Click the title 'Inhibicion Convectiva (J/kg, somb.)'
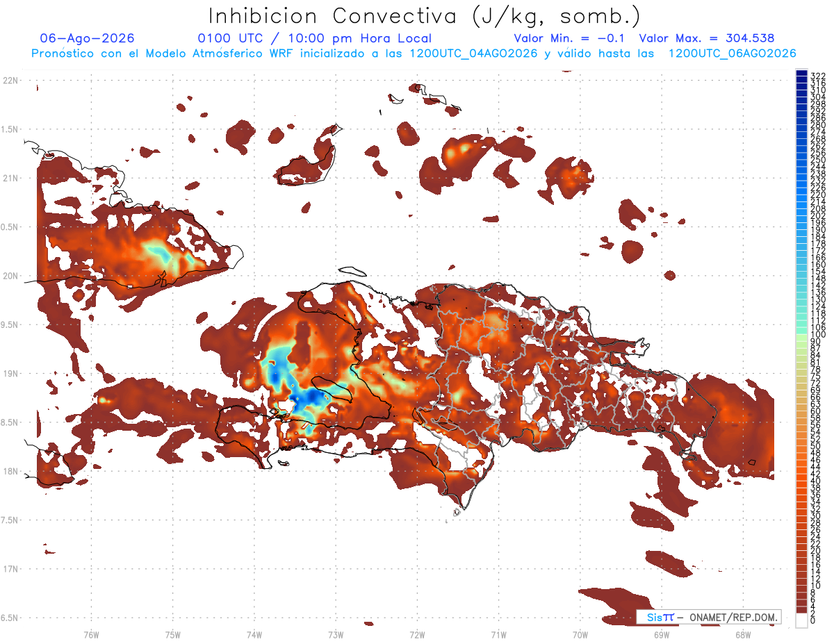 coord(425,16)
